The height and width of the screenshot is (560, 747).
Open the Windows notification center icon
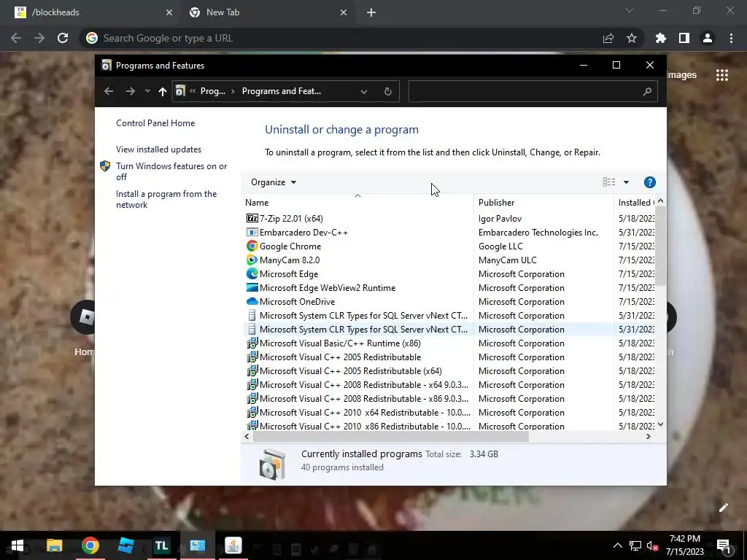(724, 546)
